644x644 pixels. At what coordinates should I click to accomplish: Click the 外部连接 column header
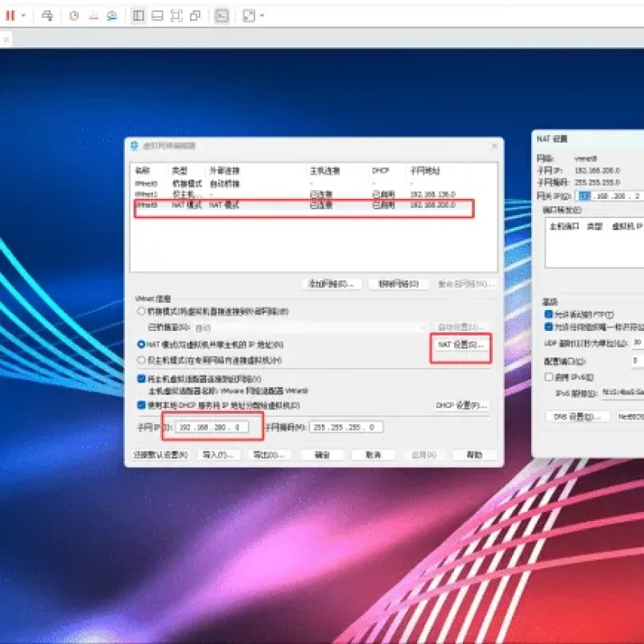pyautogui.click(x=225, y=171)
